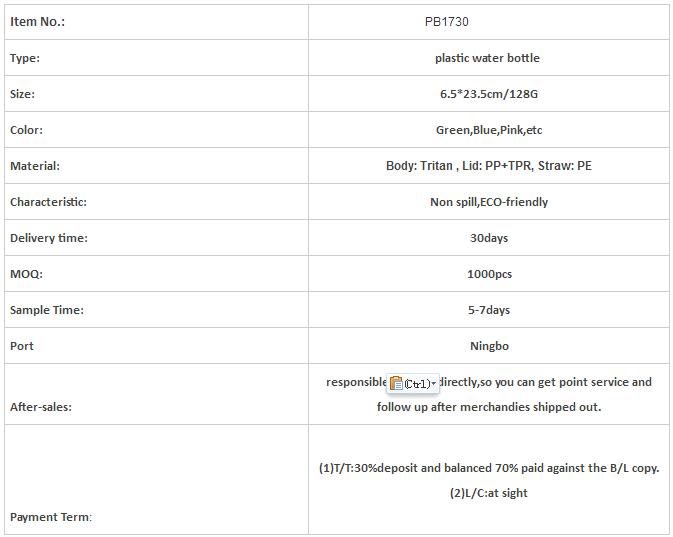Viewport: 673px width, 537px height.
Task: Click the material text 'Body: Tritan'
Action: click(419, 166)
